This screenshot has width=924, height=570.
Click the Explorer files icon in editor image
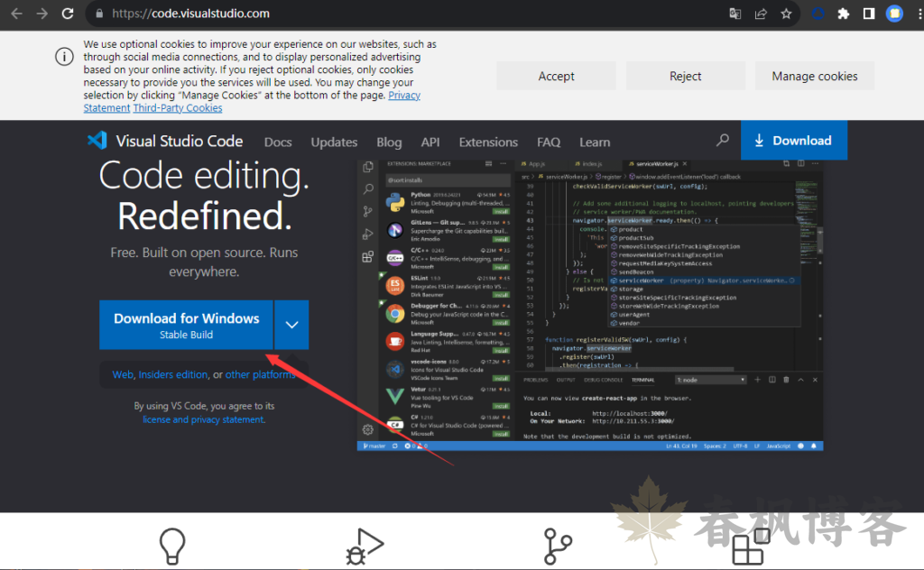pos(368,167)
